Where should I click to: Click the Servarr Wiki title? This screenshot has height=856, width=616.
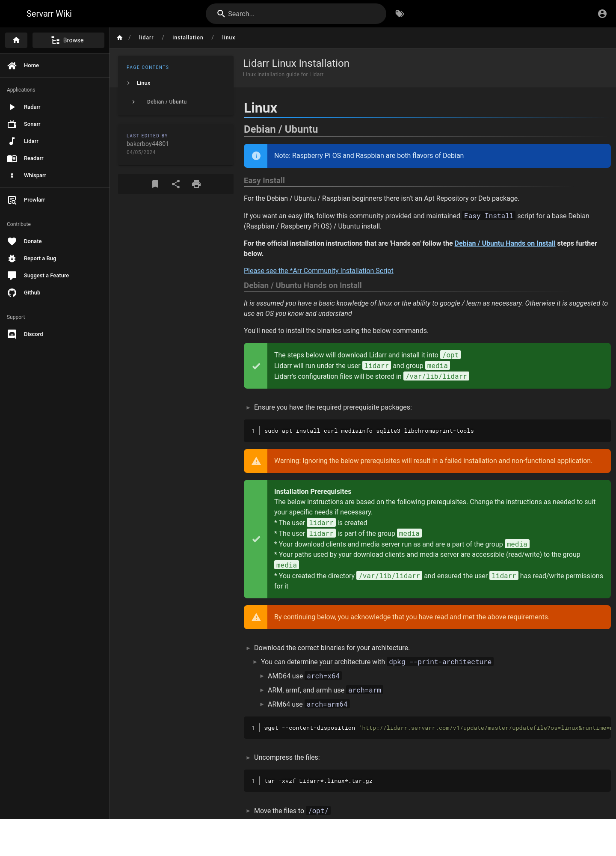click(x=49, y=14)
